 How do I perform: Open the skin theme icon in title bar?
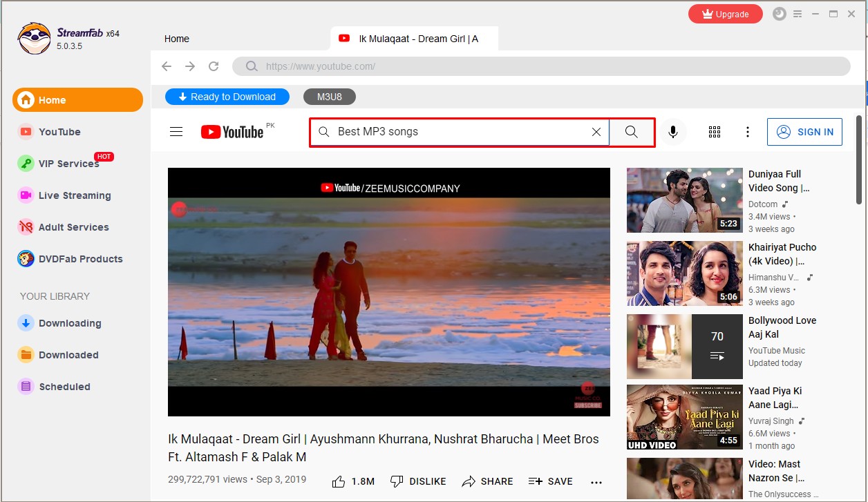coord(780,14)
